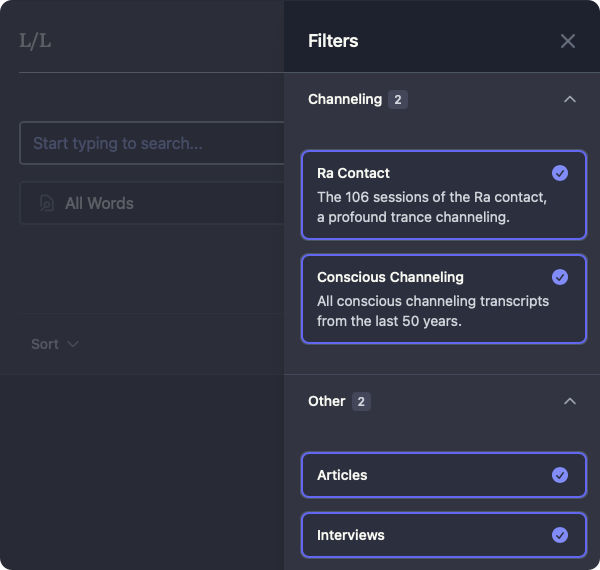Click the document icon beside All Words
600x570 pixels.
46,203
